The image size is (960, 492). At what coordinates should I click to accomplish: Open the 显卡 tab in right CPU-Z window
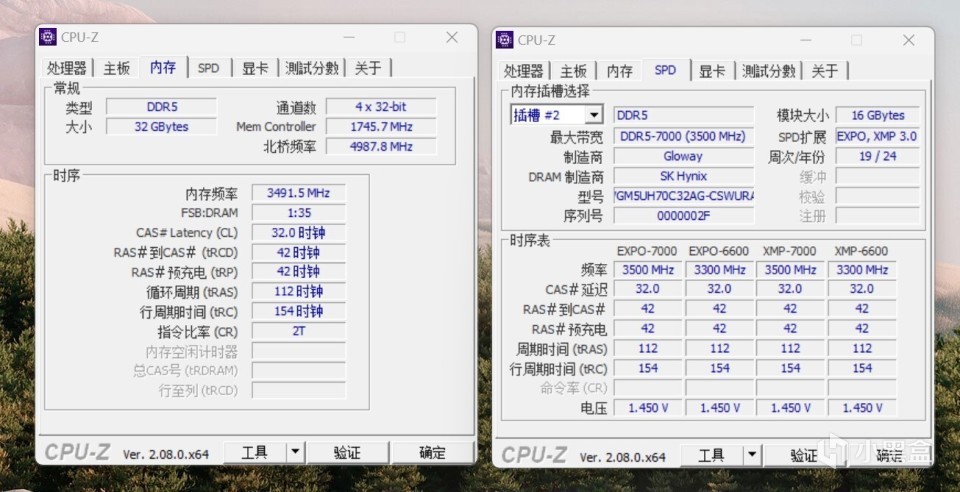[712, 71]
